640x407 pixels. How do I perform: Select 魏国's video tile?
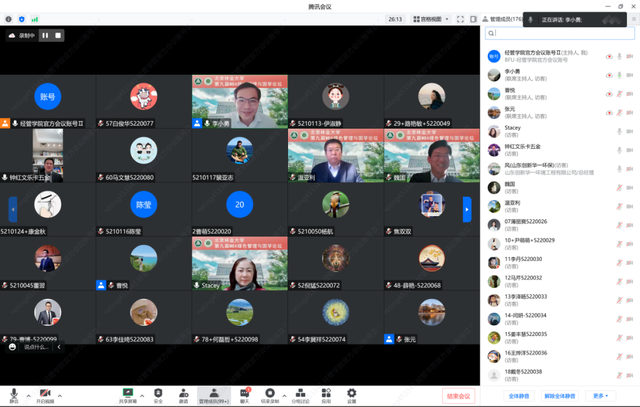point(432,156)
